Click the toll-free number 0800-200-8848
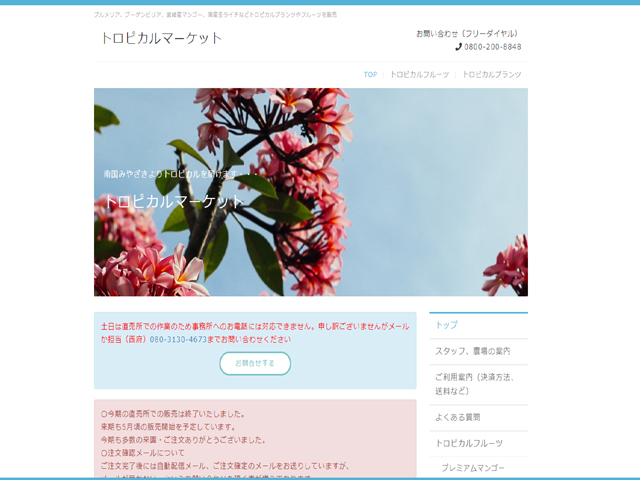The image size is (640, 480). (493, 47)
